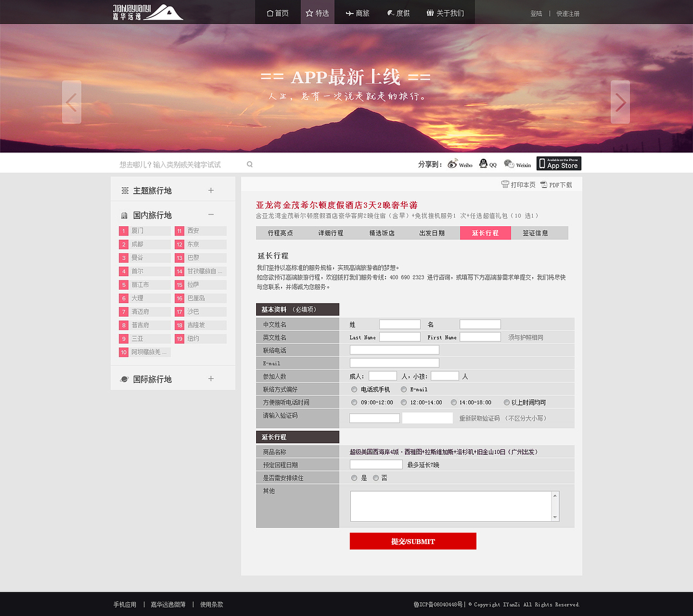693x616 pixels.
Task: Open 手机应用 footer link
Action: click(125, 604)
